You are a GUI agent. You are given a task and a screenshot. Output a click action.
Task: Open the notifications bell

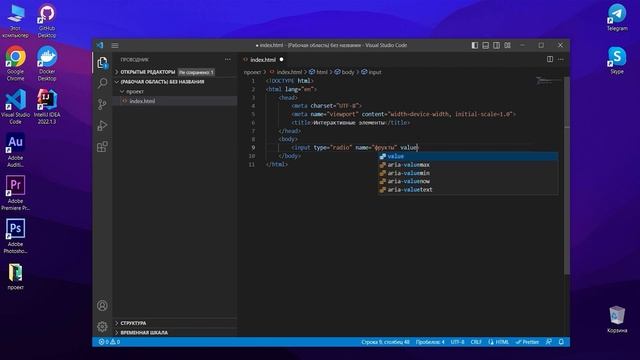[561, 342]
